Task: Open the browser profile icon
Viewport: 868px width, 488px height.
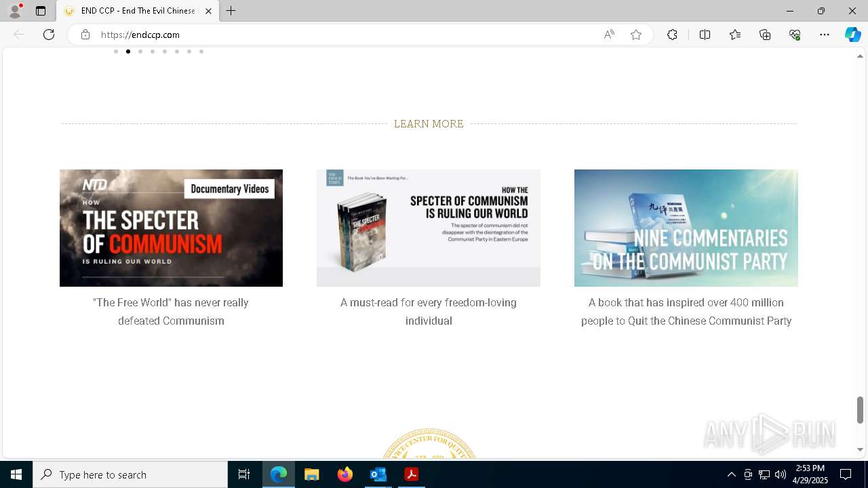Action: pos(15,11)
